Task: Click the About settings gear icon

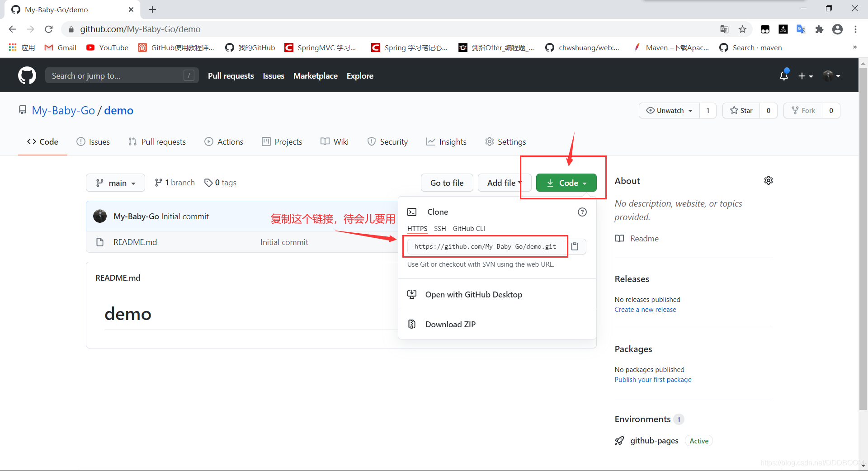Action: point(769,181)
